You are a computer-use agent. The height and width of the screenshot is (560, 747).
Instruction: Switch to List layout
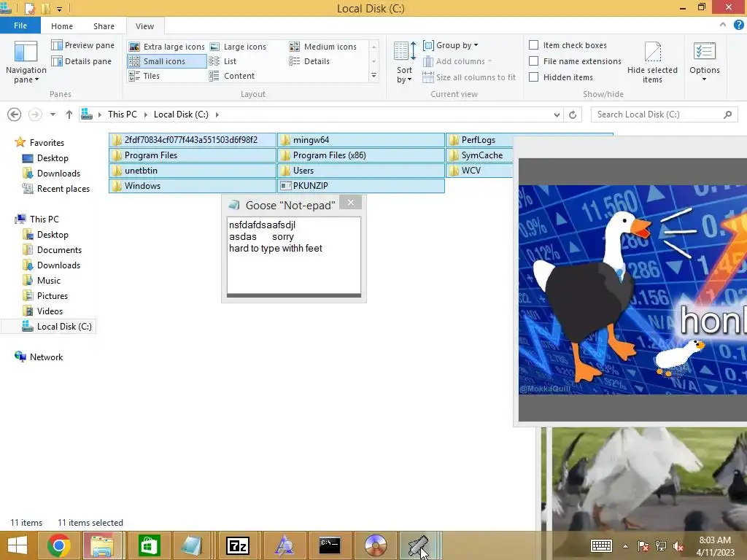[223, 61]
